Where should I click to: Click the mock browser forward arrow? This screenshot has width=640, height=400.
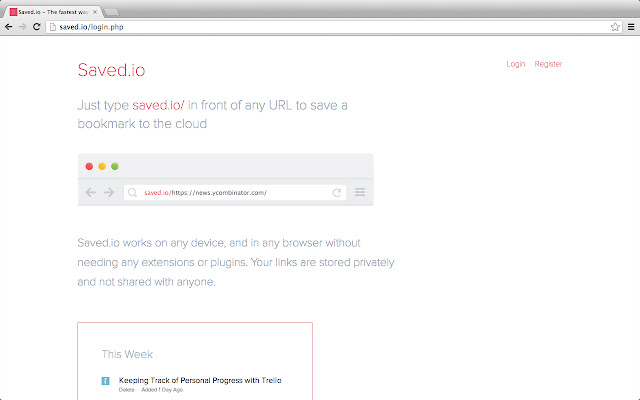[x=109, y=192]
